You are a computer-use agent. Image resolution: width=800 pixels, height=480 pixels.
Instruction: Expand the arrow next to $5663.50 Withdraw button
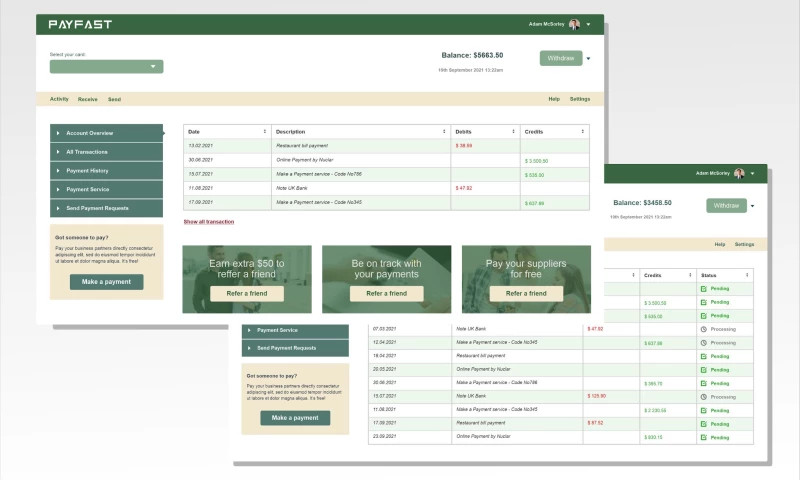588,59
